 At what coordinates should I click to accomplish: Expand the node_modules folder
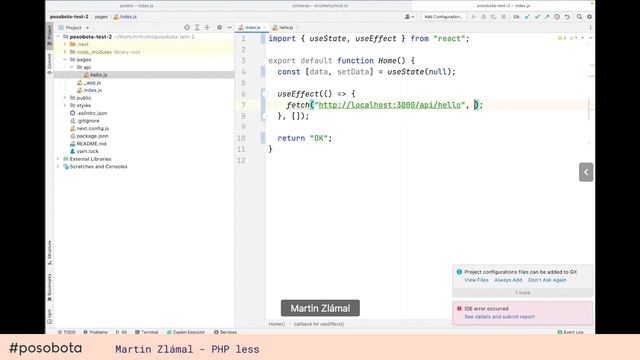65,52
